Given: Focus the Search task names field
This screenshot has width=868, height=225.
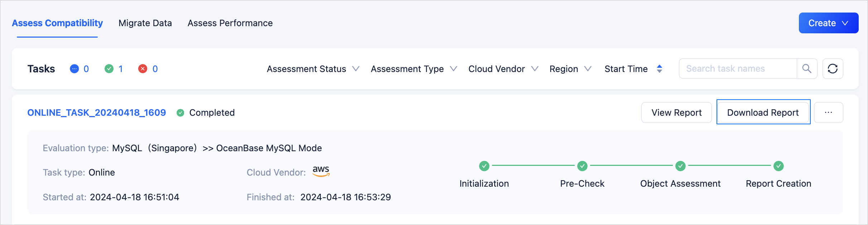Looking at the screenshot, I should (738, 68).
